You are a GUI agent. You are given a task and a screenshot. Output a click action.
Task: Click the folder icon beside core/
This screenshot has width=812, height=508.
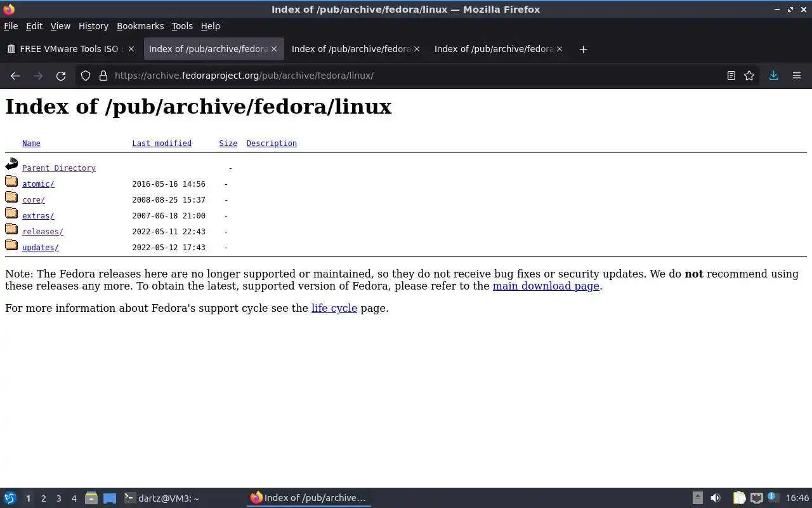(11, 197)
